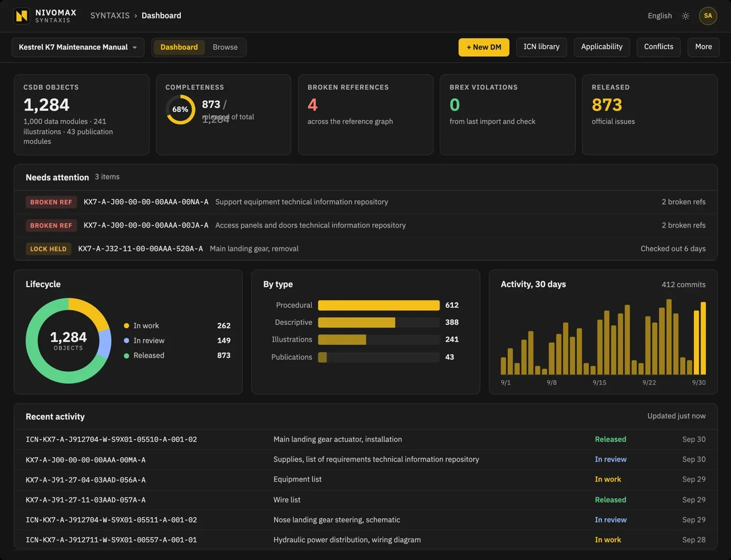Click the Descriptive bar showing 388
The width and height of the screenshot is (731, 560).
coord(357,323)
